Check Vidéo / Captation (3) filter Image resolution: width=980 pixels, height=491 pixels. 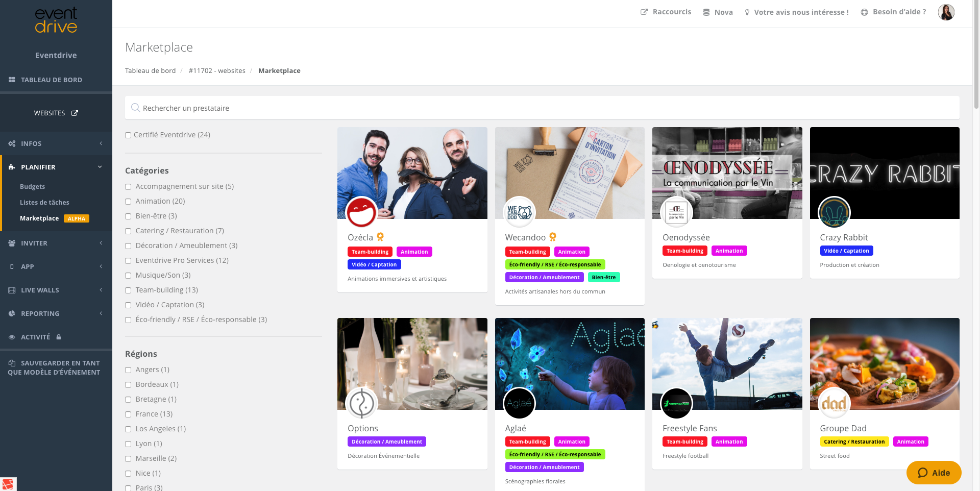pyautogui.click(x=128, y=305)
